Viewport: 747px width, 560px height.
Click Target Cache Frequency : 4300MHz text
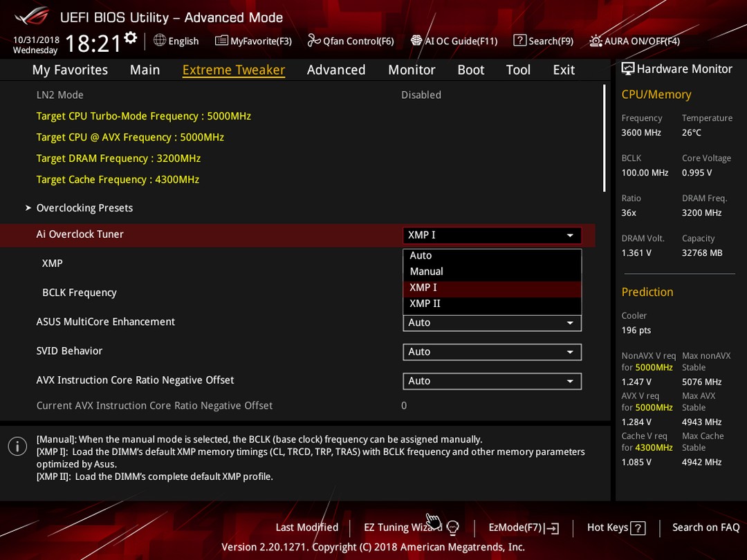coord(118,180)
